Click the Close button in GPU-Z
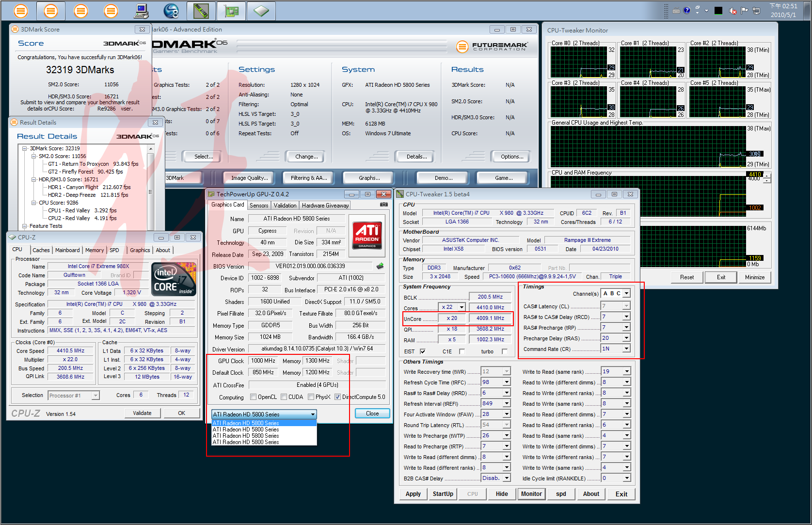The image size is (812, 525). [x=372, y=414]
